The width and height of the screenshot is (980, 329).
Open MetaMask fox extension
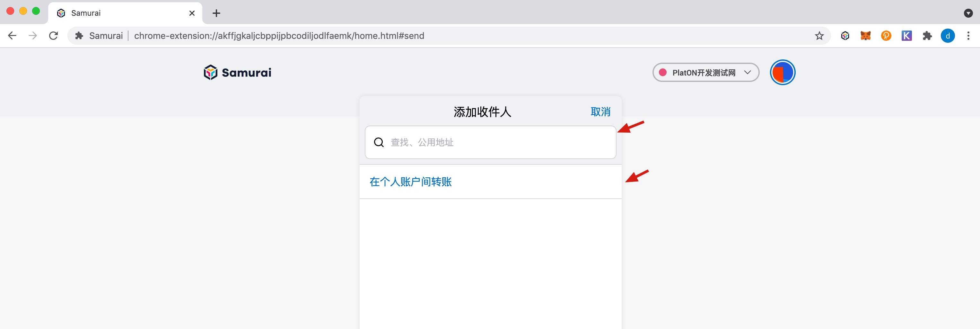tap(865, 36)
